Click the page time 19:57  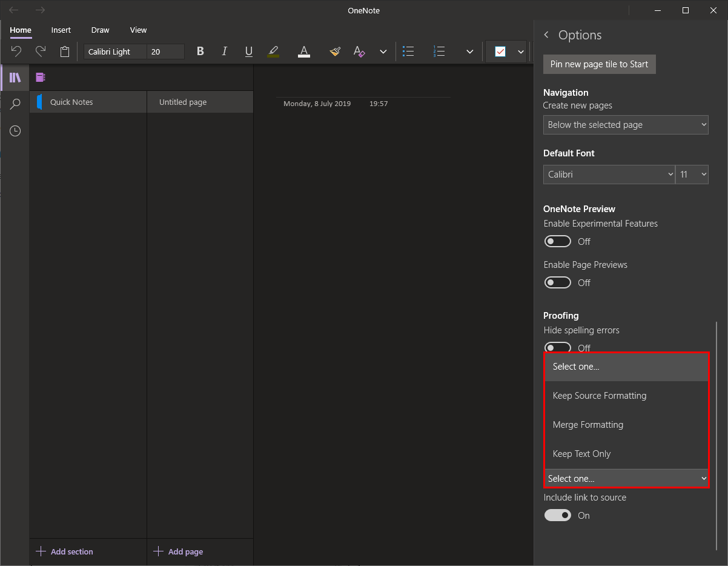379,104
